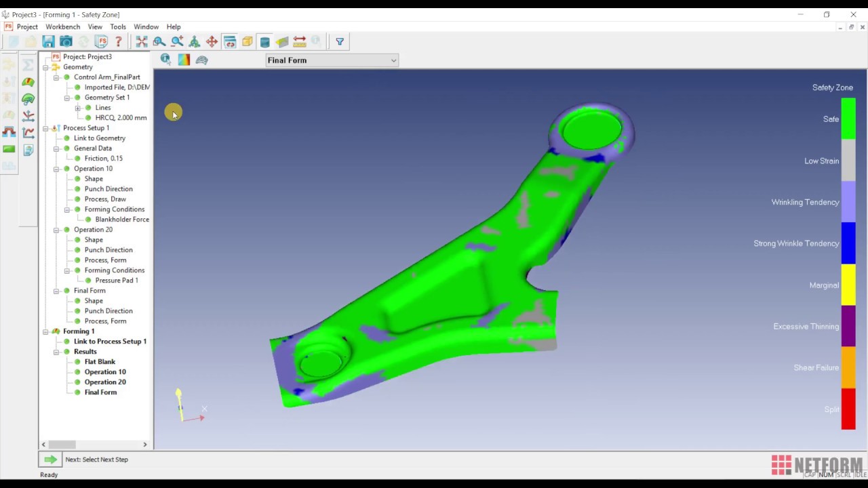Screen dimensions: 868x488
Task: Click the red Split legend color swatch
Action: click(848, 409)
